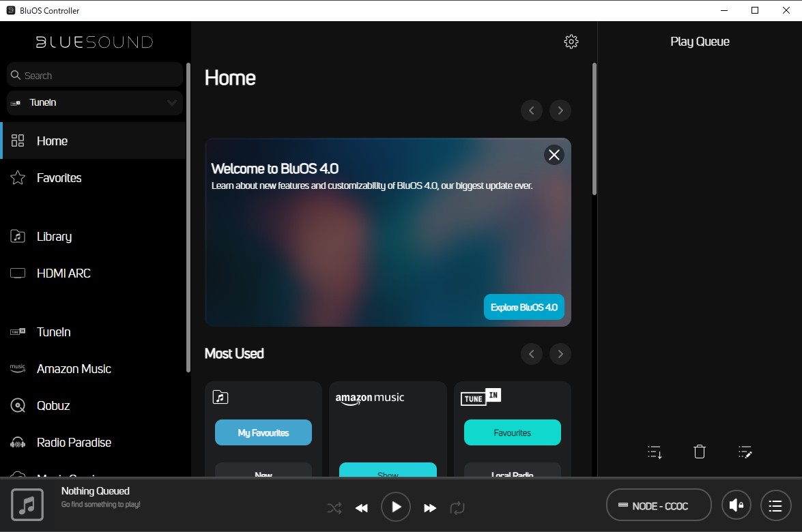Click the Home sidebar icon
This screenshot has height=532, width=802.
coord(18,141)
